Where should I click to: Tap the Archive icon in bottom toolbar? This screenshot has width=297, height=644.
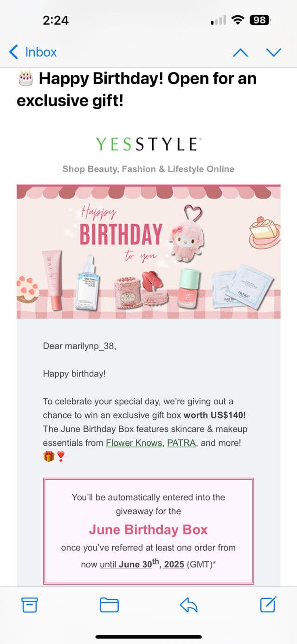[30, 605]
